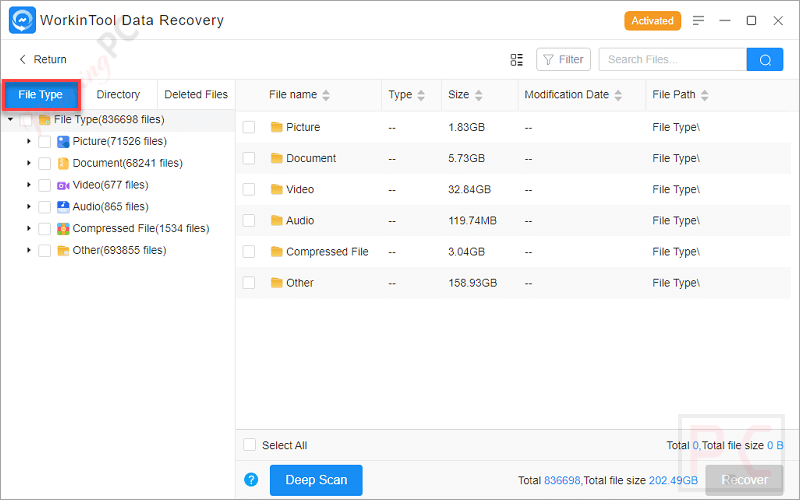Sort by Size column arrows
Image resolution: width=800 pixels, height=500 pixels.
(479, 95)
